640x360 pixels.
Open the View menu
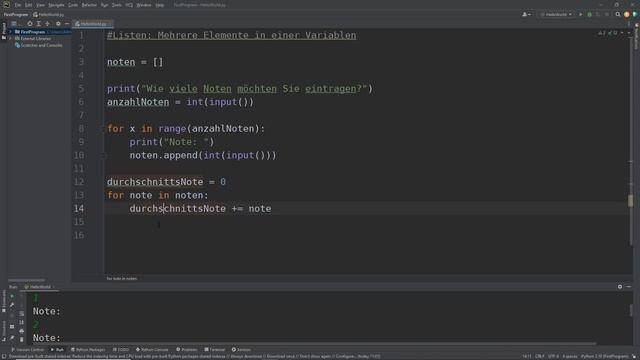(x=40, y=5)
